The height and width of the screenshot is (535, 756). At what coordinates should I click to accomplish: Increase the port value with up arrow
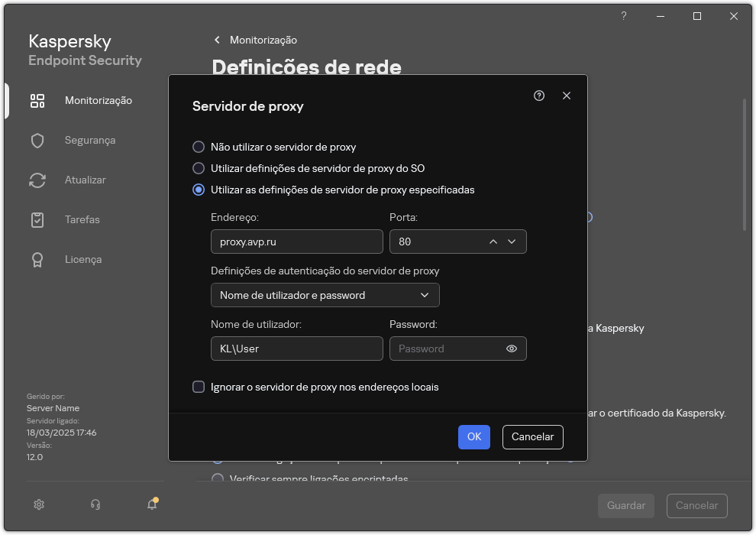pyautogui.click(x=493, y=241)
